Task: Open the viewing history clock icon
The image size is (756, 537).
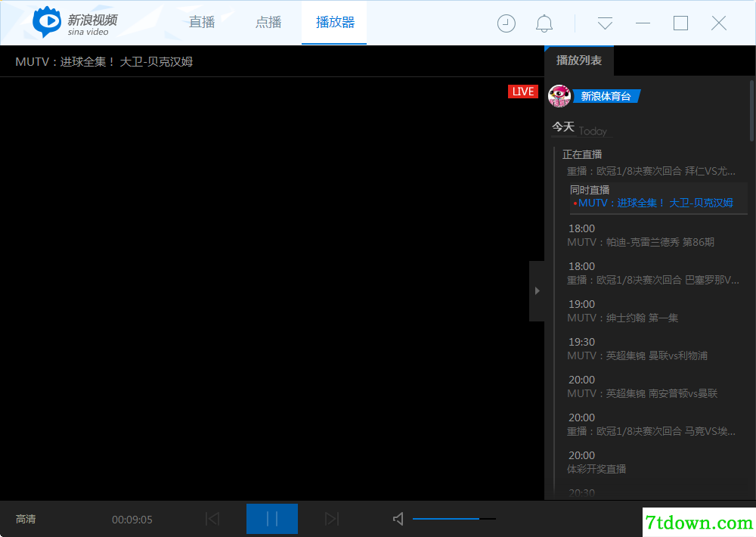Action: pos(507,23)
